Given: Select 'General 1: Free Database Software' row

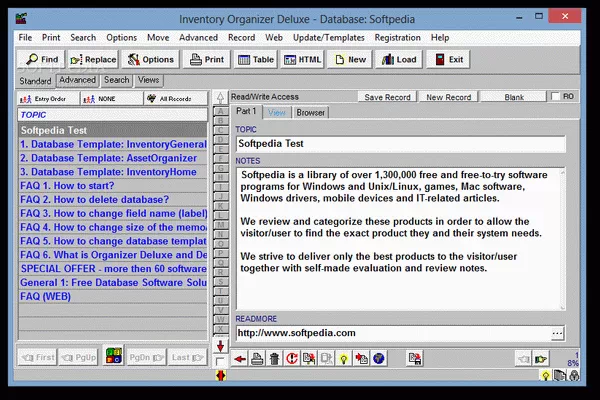Looking at the screenshot, I should 112,282.
